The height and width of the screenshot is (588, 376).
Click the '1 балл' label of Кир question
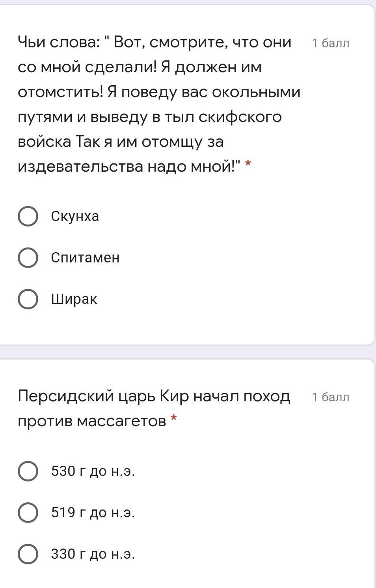(330, 397)
